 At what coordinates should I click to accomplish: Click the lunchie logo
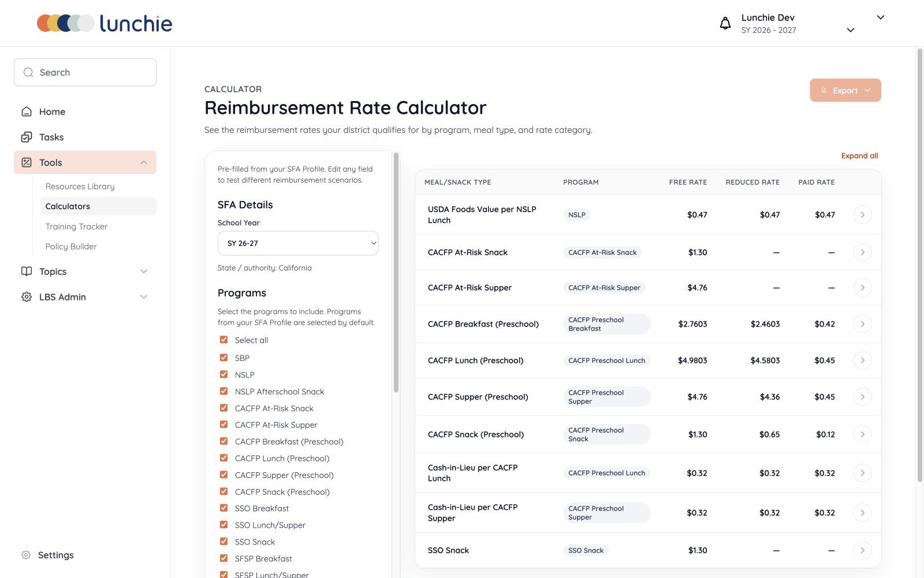105,23
